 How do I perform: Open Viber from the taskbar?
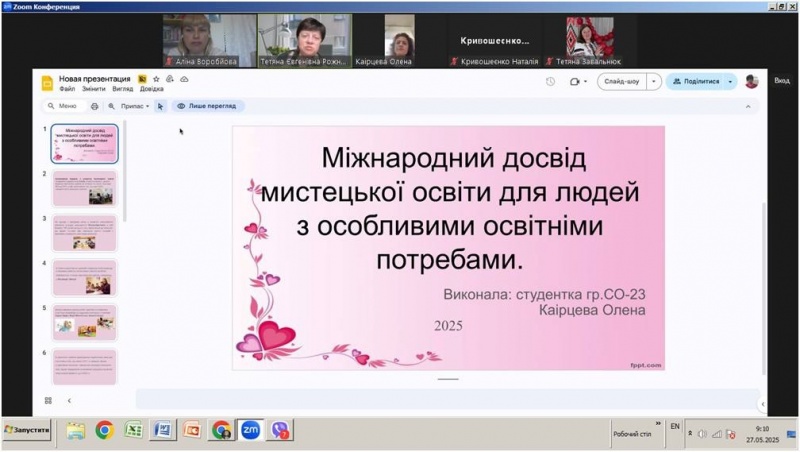tap(280, 430)
